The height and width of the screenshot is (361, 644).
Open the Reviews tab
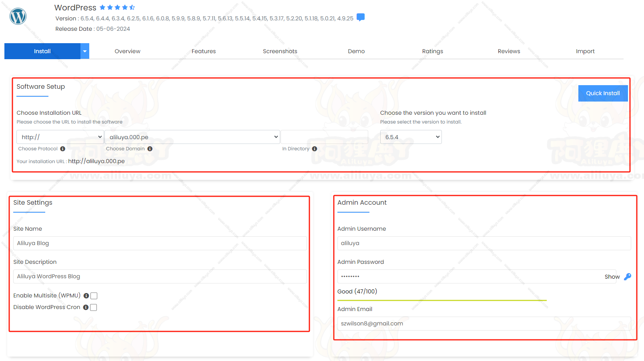[x=509, y=51]
